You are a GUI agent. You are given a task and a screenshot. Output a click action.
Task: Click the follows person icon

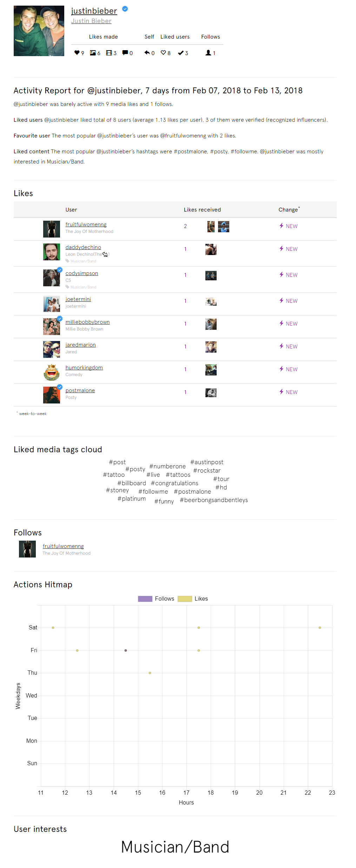coord(208,53)
